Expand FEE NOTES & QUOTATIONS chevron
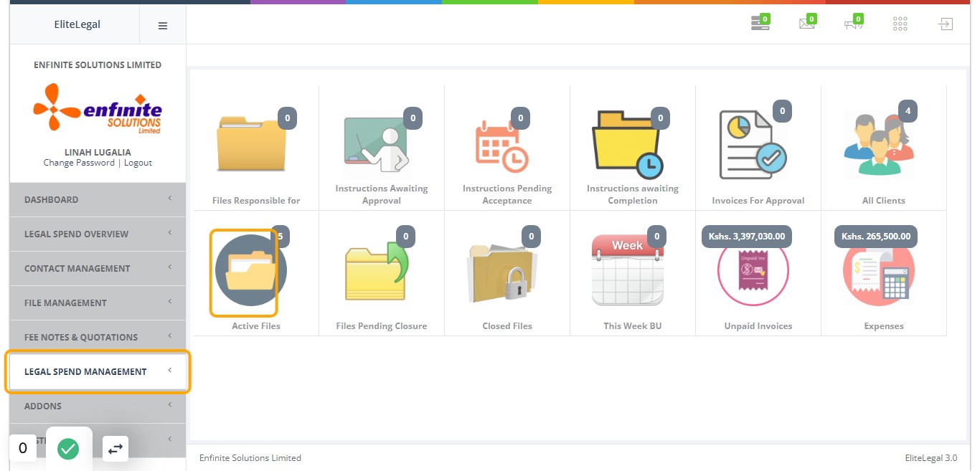This screenshot has height=471, width=980. tap(170, 336)
